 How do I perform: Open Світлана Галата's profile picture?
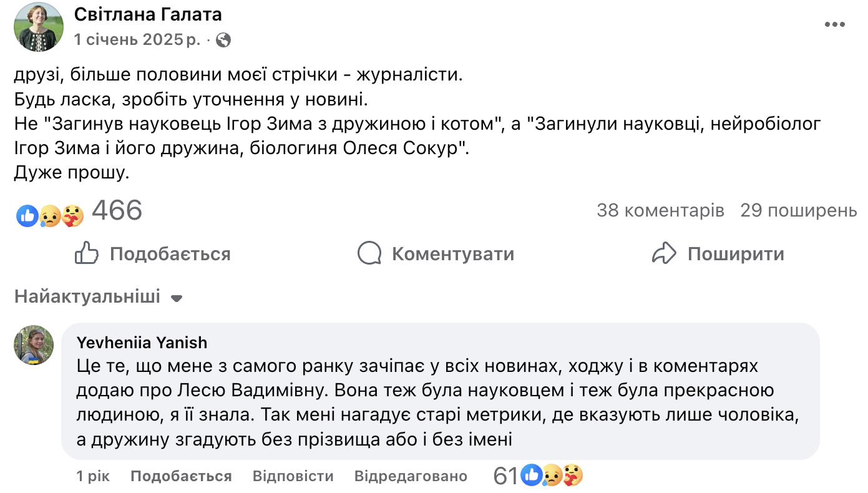tap(38, 27)
